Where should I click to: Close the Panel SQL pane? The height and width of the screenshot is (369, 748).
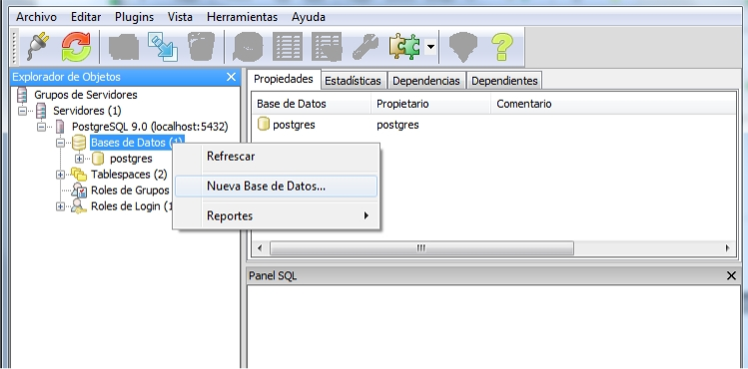pyautogui.click(x=731, y=276)
